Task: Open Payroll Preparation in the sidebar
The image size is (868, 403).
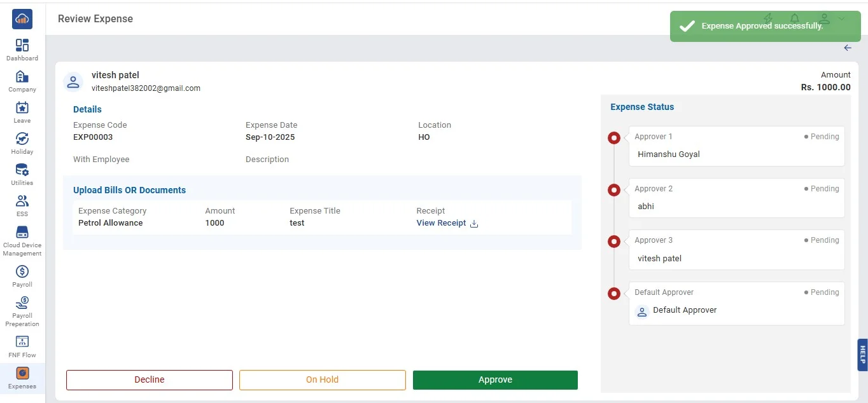Action: tap(22, 311)
